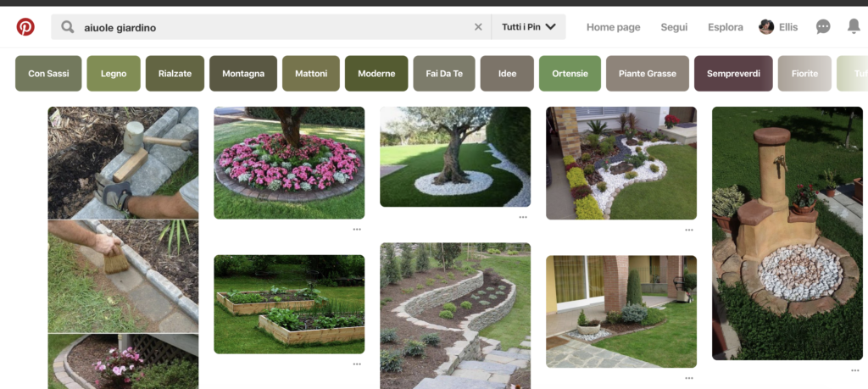Screen dimensions: 868x389
Task: Open the olive tree white pebbles pin
Action: pyautogui.click(x=454, y=157)
